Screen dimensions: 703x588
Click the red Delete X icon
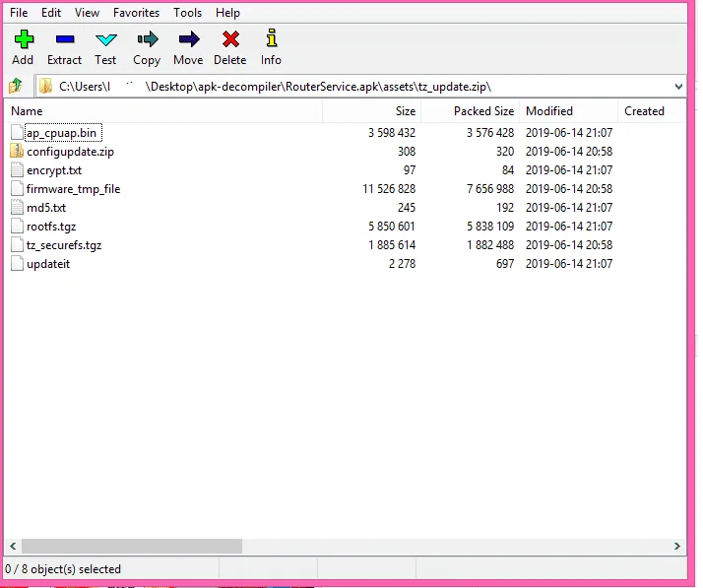click(230, 39)
